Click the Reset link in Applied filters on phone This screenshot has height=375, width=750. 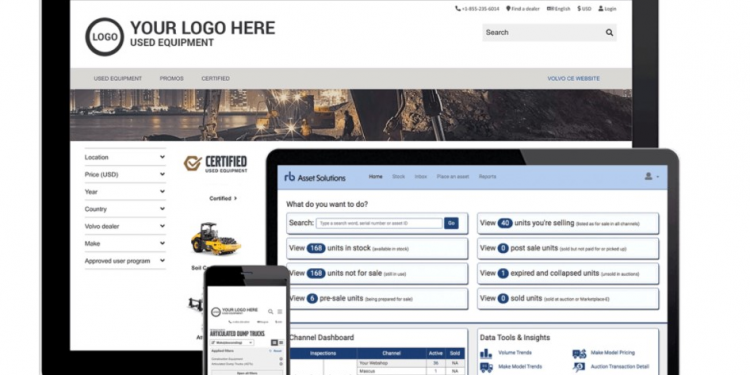tap(276, 351)
